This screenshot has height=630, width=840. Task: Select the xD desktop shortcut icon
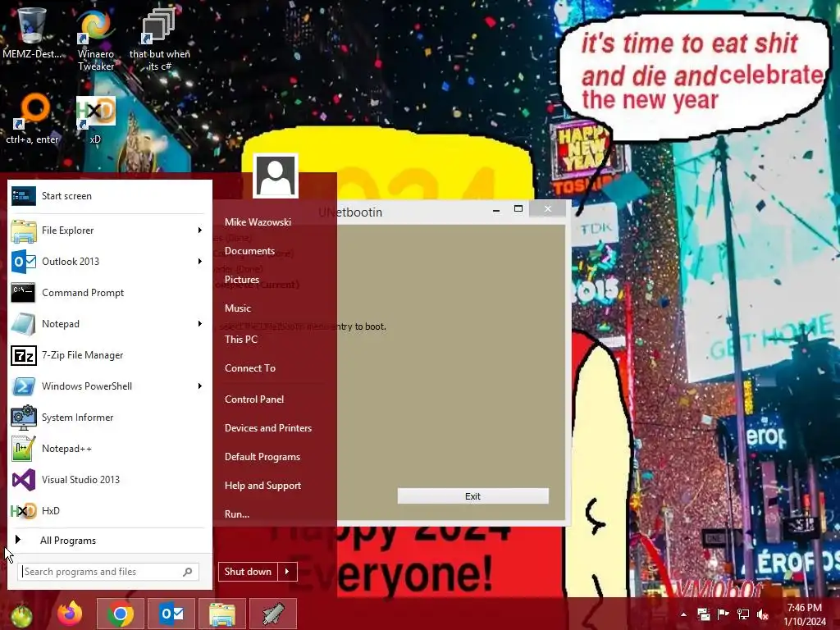95,119
